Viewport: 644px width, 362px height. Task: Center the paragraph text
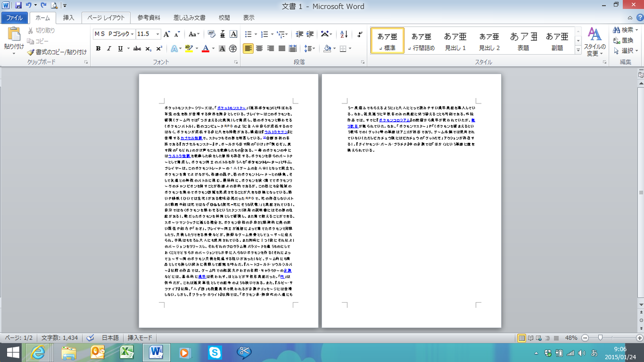[259, 49]
